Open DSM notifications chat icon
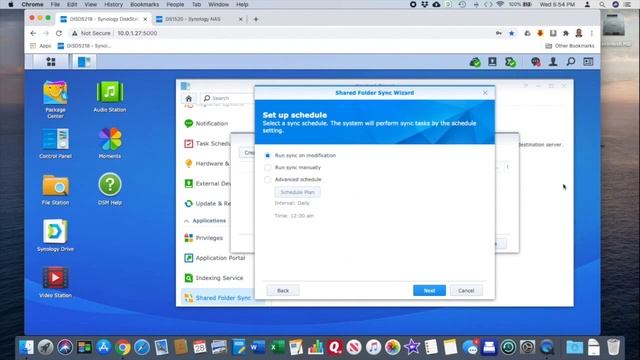Screen dimensions: 640x360 coord(536,62)
